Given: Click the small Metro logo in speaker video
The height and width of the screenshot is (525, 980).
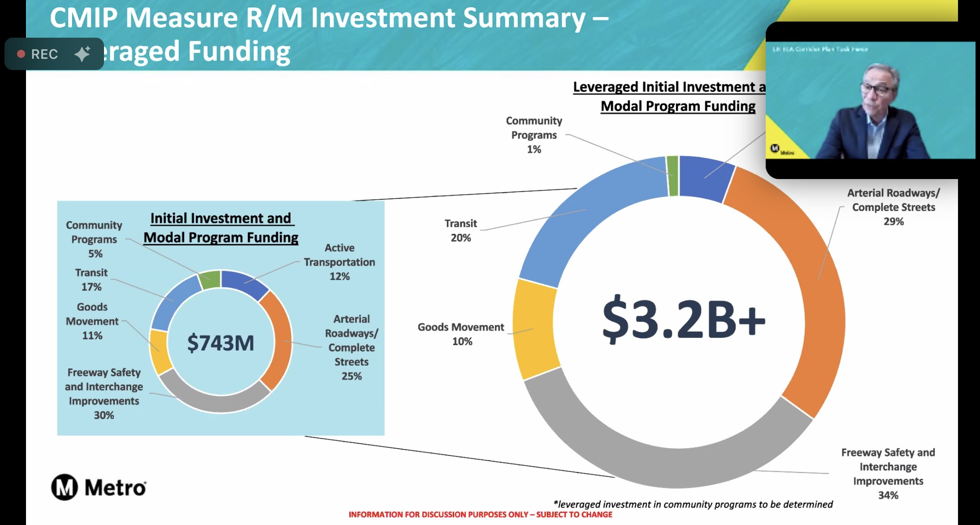Looking at the screenshot, I should click(x=775, y=149).
